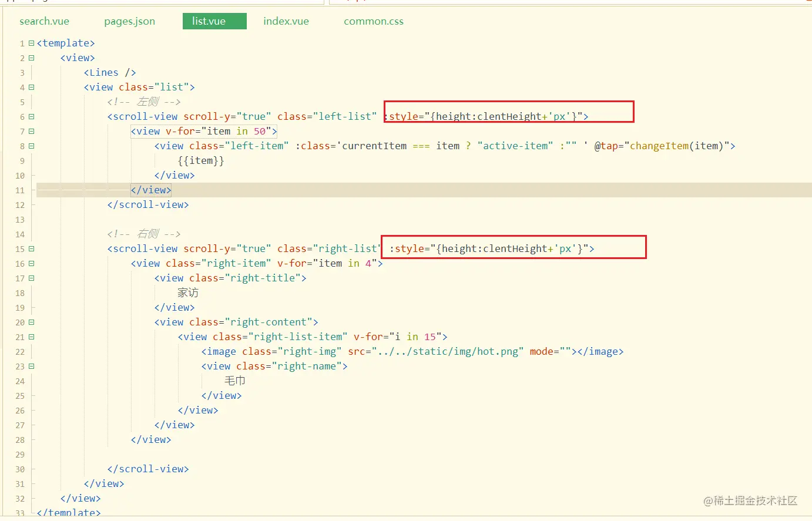Fold the right-title view on line 17

pyautogui.click(x=32, y=278)
